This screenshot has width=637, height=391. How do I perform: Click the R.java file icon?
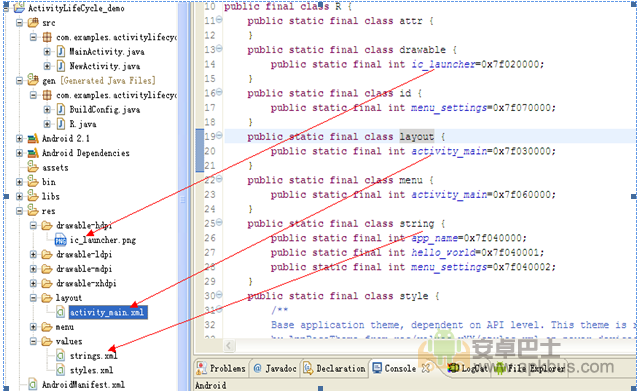(x=61, y=124)
